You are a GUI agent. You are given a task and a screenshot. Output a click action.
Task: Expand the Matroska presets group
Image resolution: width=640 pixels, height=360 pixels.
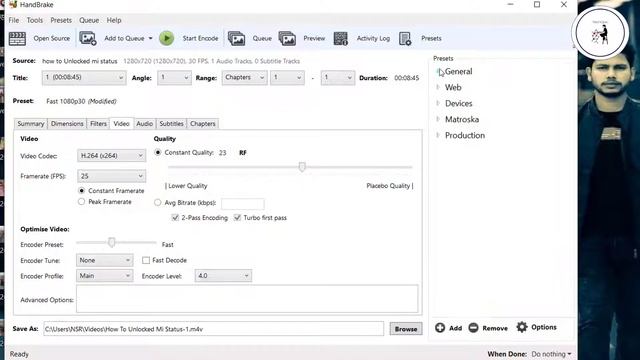[438, 119]
